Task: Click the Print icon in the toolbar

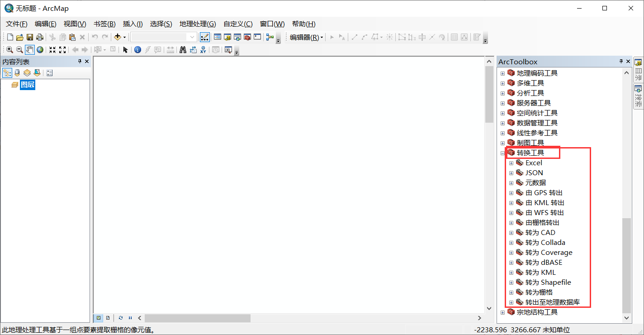Action: point(40,37)
